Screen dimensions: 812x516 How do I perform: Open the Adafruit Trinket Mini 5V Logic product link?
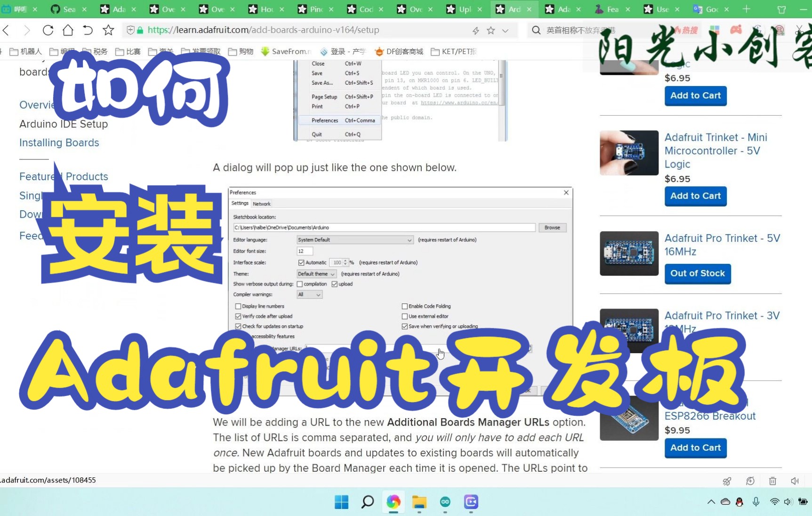click(x=716, y=151)
